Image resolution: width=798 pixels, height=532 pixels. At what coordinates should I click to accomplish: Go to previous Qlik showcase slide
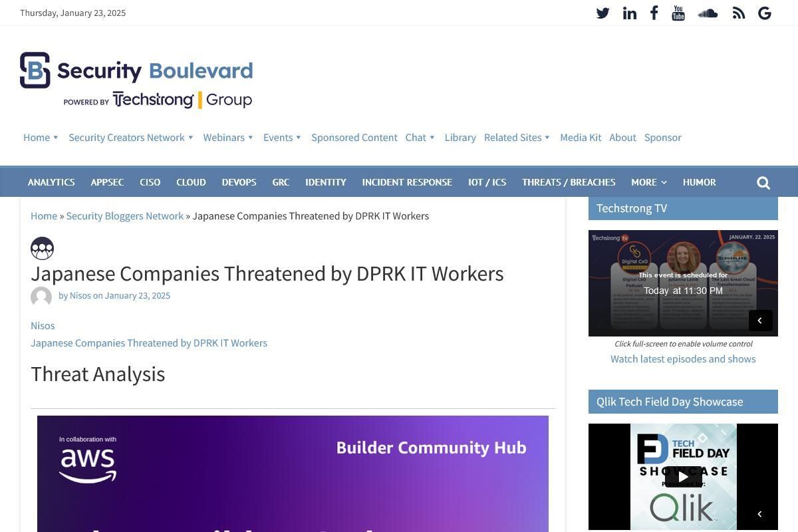click(760, 513)
